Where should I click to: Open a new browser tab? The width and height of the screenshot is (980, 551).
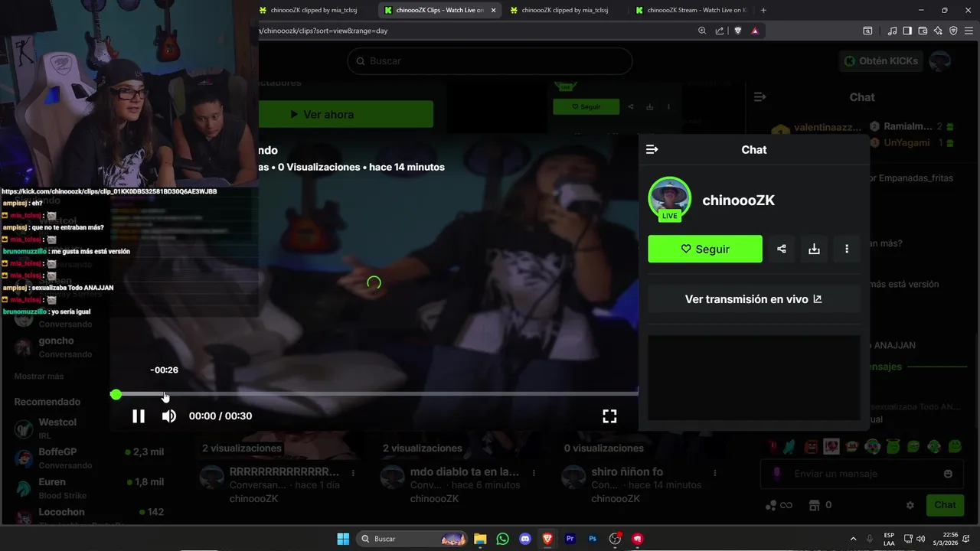[763, 10]
